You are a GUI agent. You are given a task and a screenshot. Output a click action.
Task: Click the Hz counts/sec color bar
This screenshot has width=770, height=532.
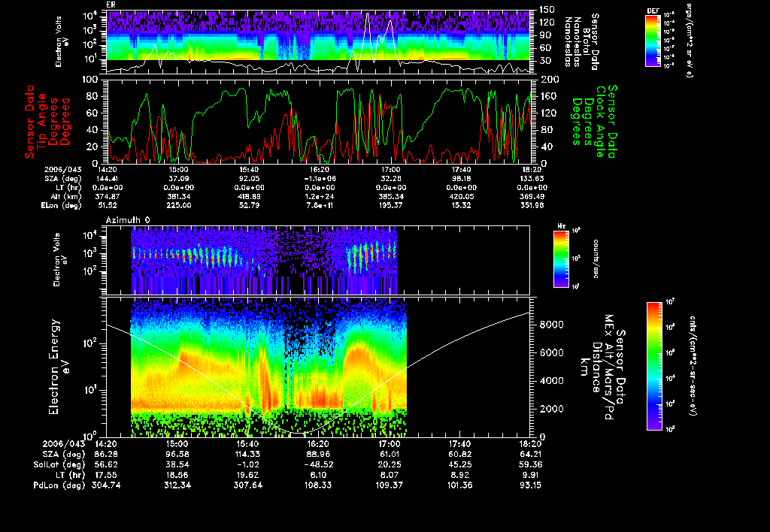pyautogui.click(x=561, y=259)
